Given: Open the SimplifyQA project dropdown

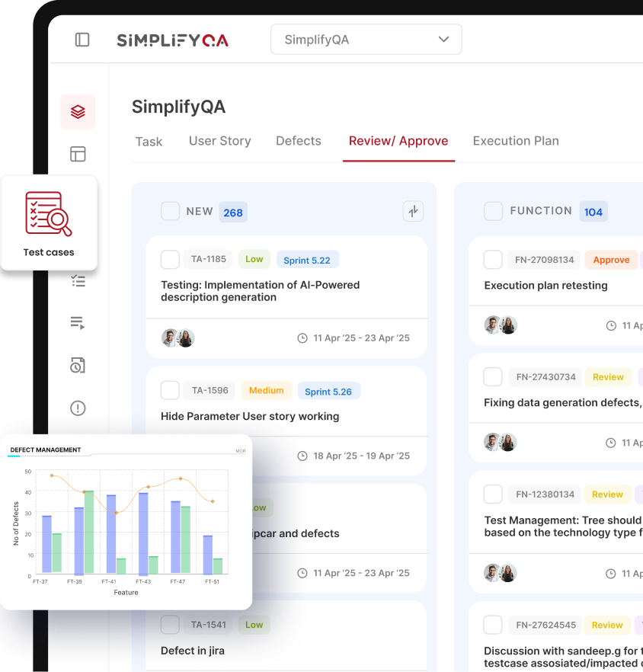Looking at the screenshot, I should (x=366, y=40).
